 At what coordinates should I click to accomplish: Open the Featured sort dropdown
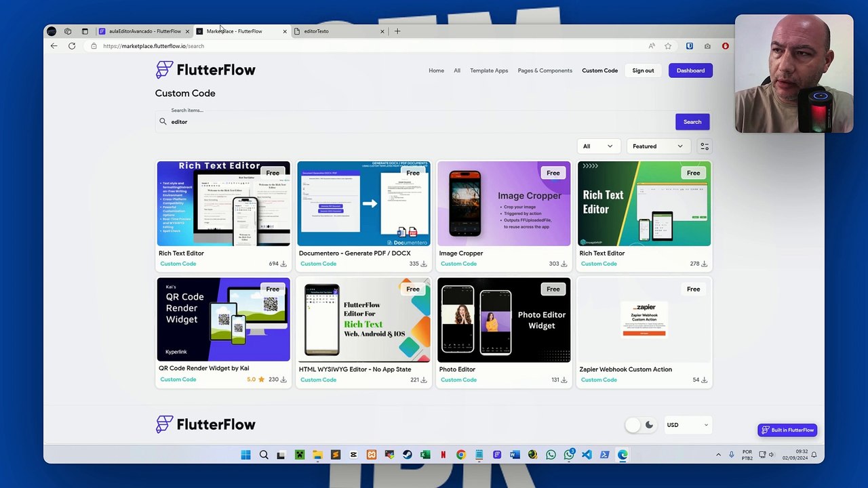[658, 146]
